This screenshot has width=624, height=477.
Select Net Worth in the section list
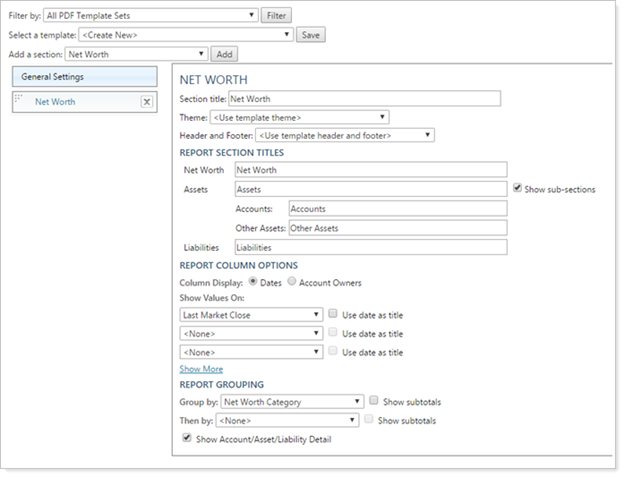coord(54,102)
